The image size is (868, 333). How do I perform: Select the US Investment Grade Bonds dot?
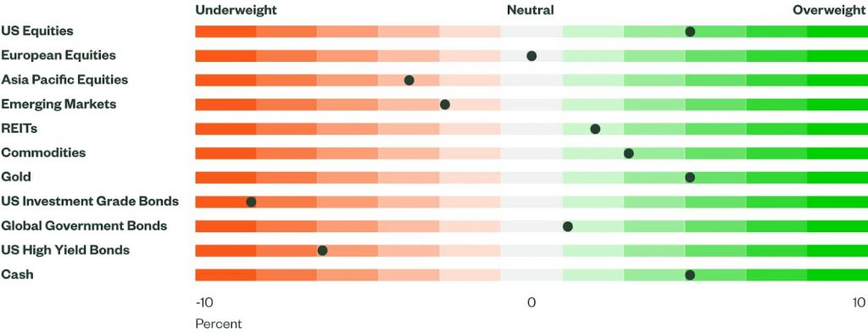tap(251, 202)
